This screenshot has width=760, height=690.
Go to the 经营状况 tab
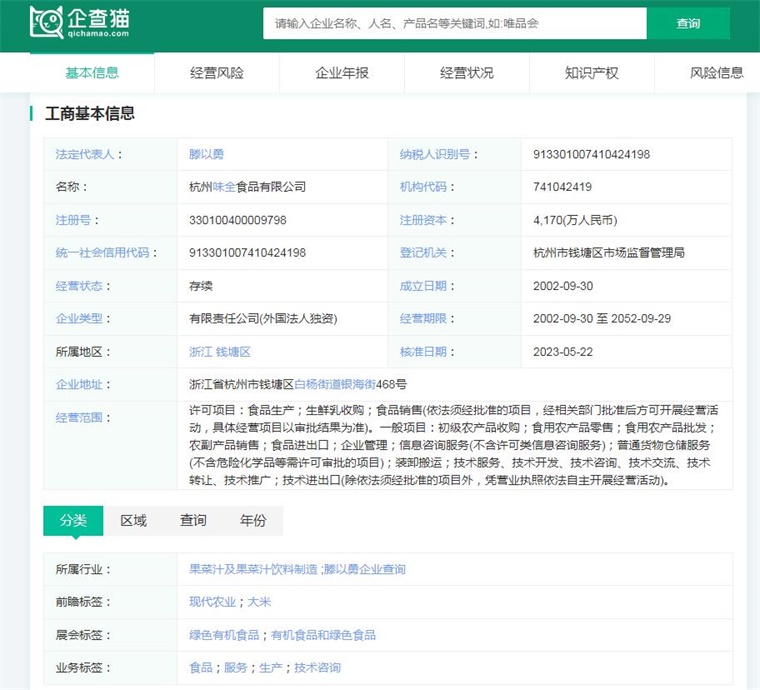[x=467, y=73]
